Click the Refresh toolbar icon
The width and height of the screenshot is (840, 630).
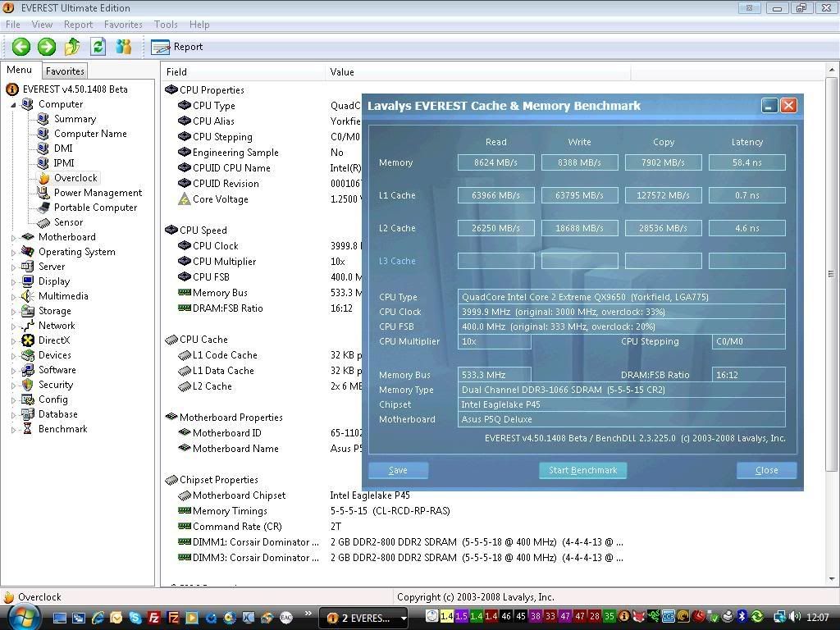[x=98, y=47]
